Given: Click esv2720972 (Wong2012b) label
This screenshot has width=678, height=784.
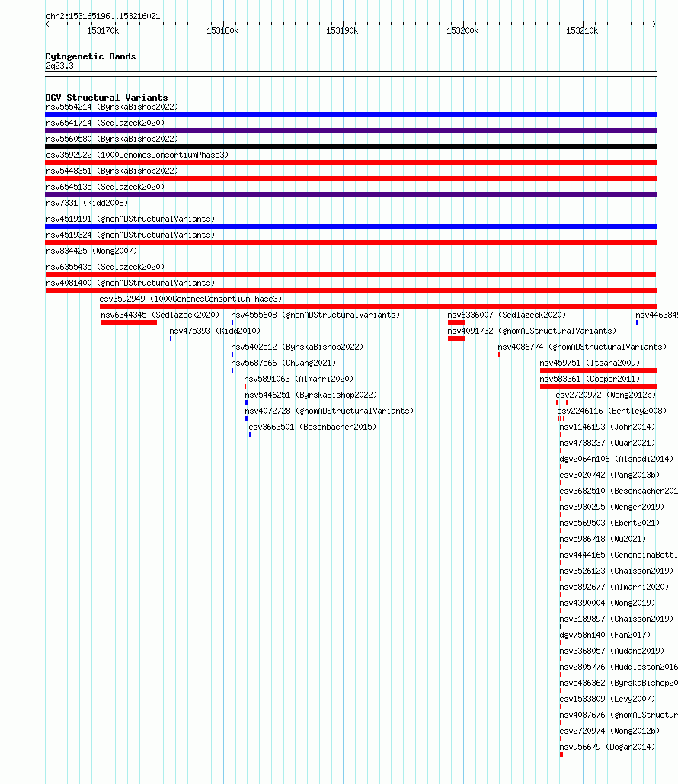Looking at the screenshot, I should 606,395.
